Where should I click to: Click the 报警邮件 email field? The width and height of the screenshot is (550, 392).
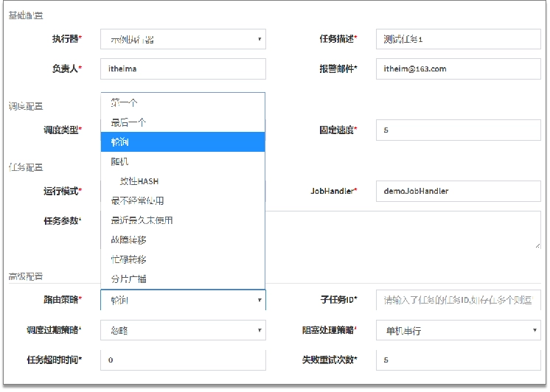[458, 69]
